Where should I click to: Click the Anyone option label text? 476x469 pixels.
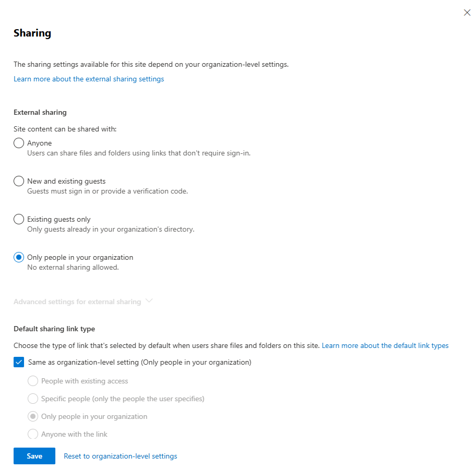[x=40, y=143]
